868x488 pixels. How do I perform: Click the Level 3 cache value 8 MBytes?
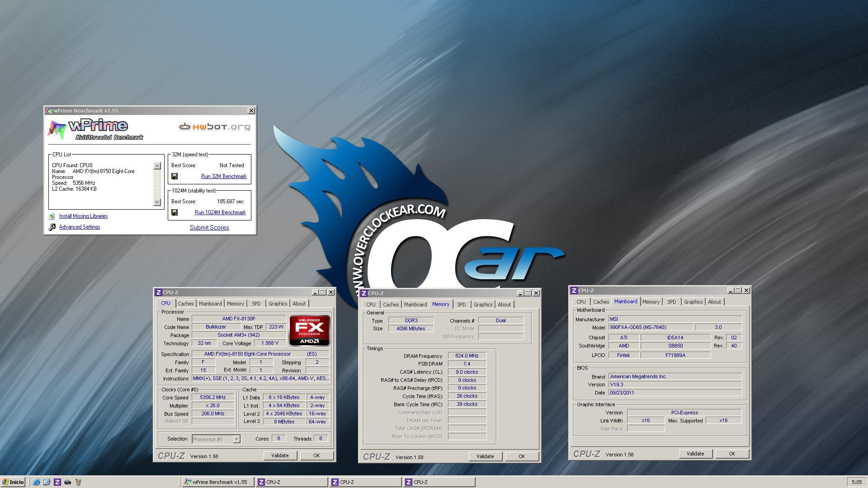click(284, 422)
